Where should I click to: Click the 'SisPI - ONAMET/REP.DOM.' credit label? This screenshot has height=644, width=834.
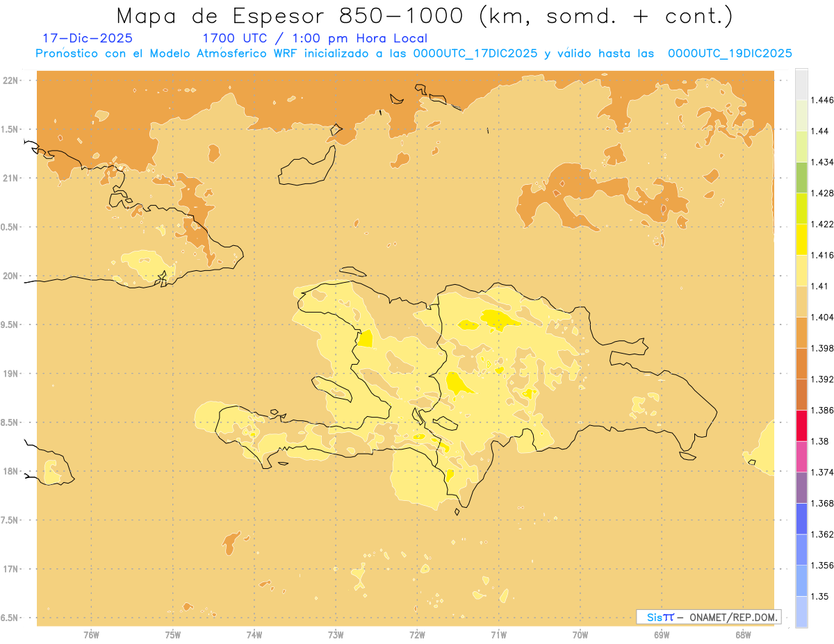(708, 617)
